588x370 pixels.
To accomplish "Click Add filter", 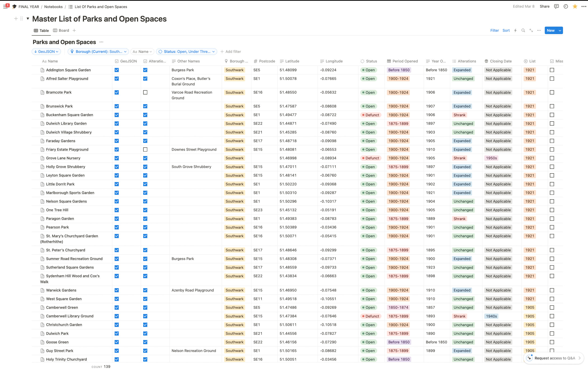I will tap(230, 52).
